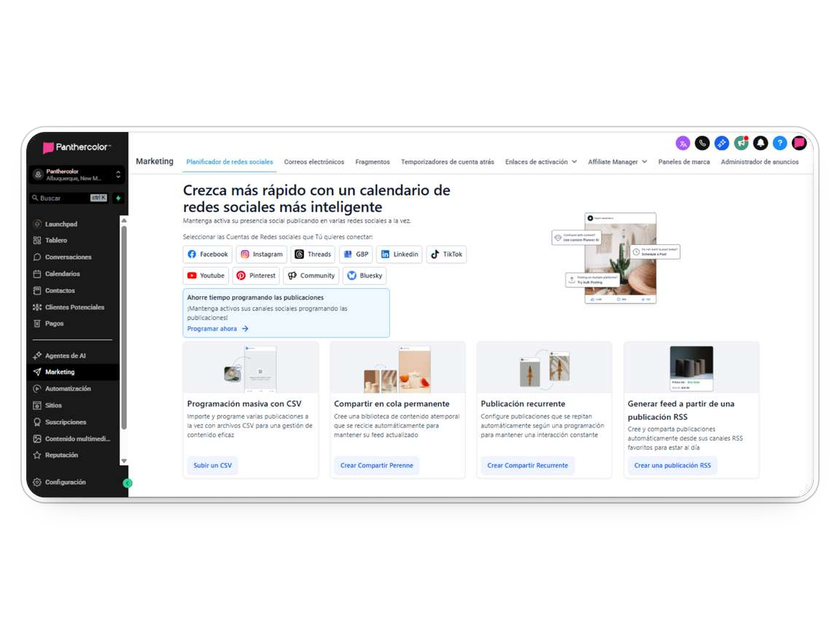This screenshot has height=630, width=840.
Task: Connect a Facebook account
Action: point(208,254)
